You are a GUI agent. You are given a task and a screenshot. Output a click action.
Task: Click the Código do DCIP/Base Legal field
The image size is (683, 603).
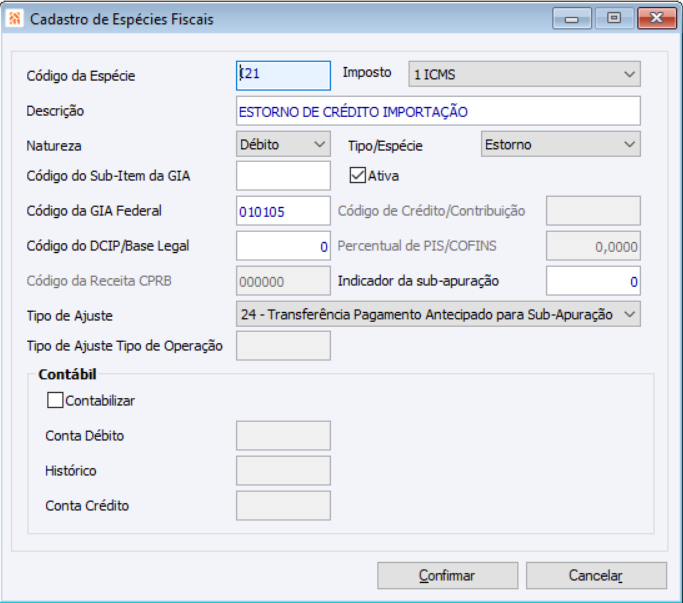click(x=283, y=246)
